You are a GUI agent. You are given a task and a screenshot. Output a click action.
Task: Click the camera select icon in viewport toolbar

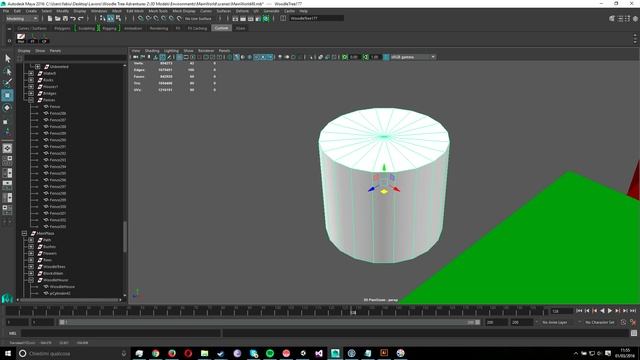click(136, 57)
